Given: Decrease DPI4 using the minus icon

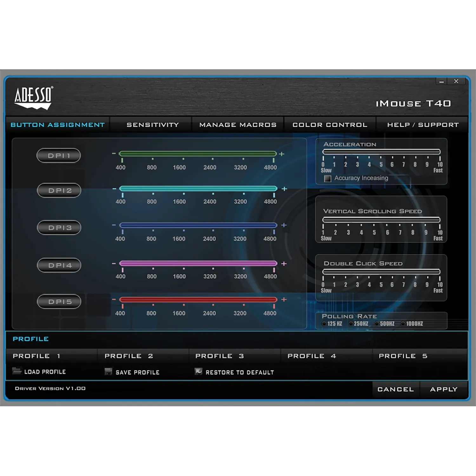Looking at the screenshot, I should pyautogui.click(x=114, y=263).
